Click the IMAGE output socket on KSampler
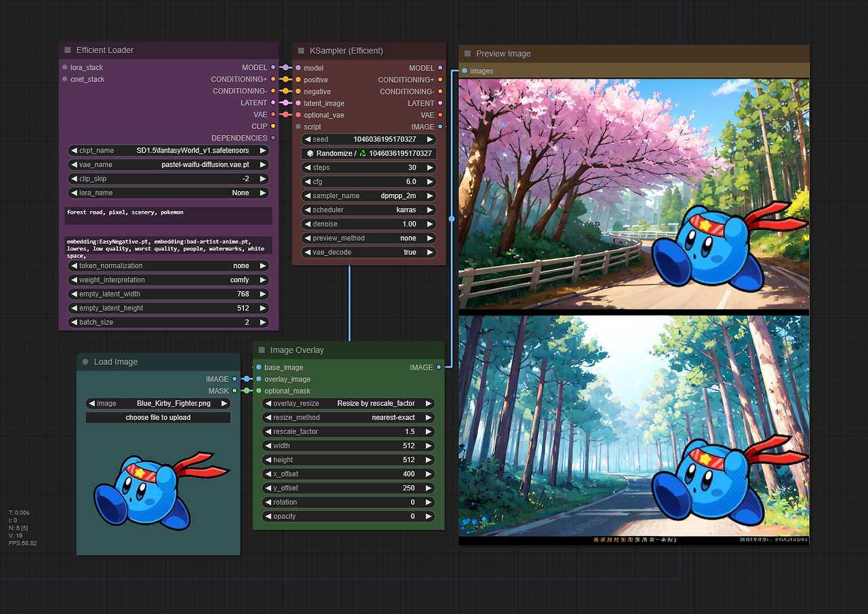868x614 pixels. pyautogui.click(x=440, y=126)
